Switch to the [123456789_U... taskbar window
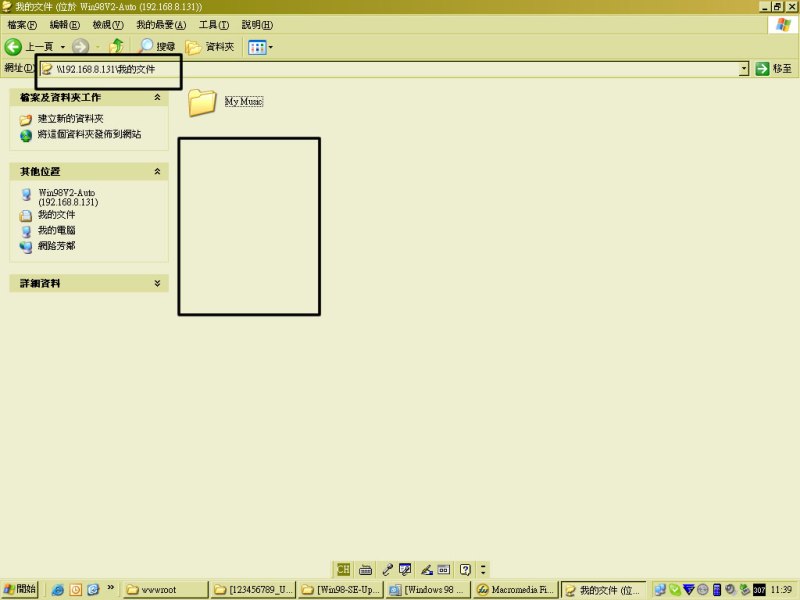Image resolution: width=800 pixels, height=600 pixels. pyautogui.click(x=253, y=590)
